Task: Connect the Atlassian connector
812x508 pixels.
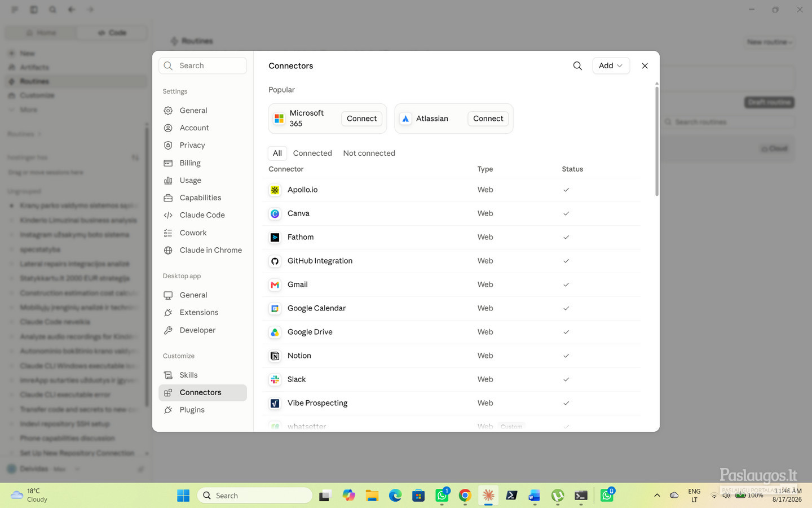Action: 488,119
